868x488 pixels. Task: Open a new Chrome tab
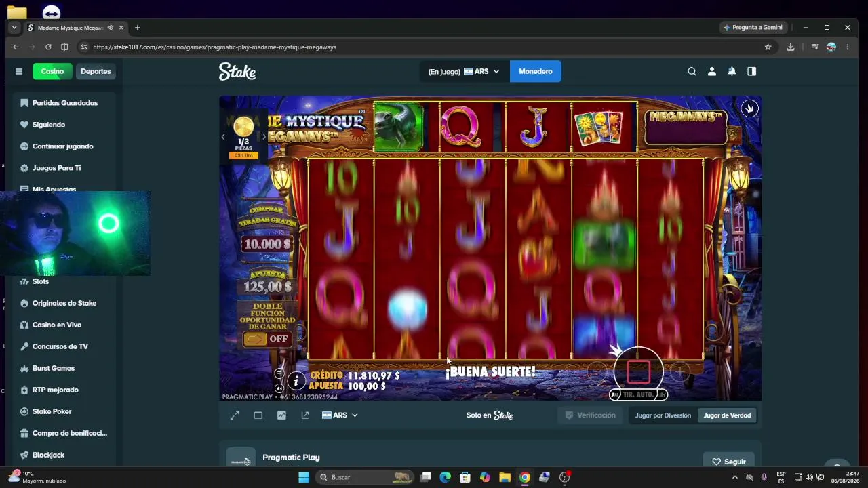137,28
